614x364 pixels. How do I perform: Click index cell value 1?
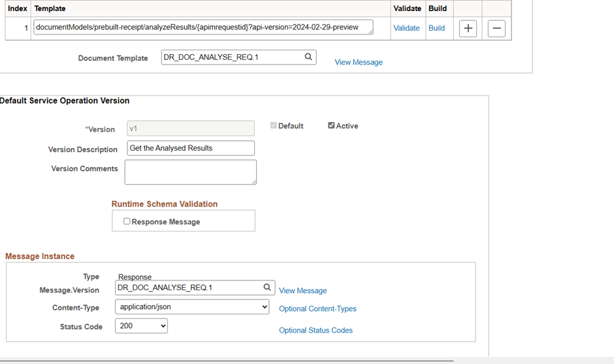[x=26, y=28]
